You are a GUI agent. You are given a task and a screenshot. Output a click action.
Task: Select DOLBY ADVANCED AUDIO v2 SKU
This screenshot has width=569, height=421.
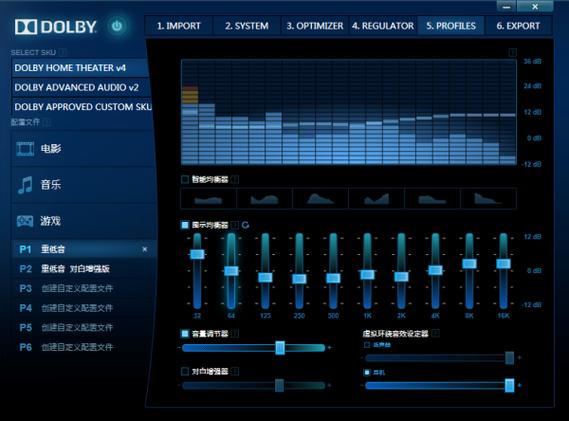(x=81, y=87)
